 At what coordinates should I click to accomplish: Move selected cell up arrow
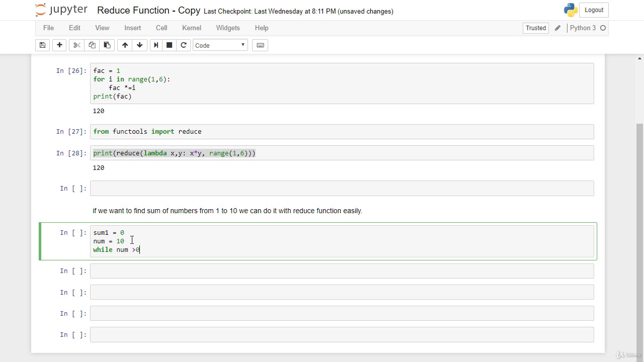125,45
